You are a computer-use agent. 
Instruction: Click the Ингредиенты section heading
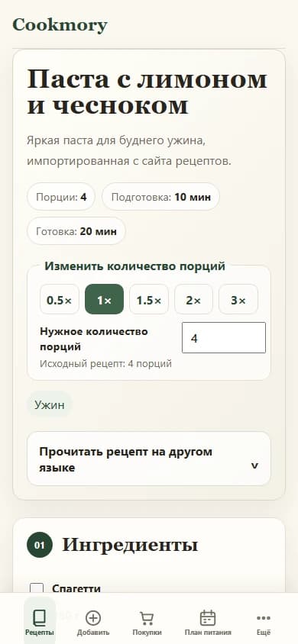tap(130, 545)
